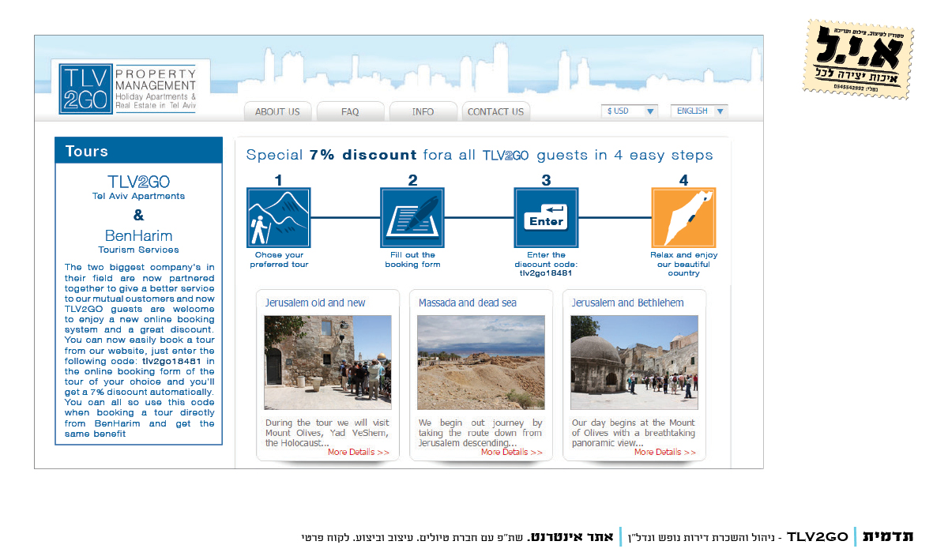Open the 'Jerusalem old and new' tour title
933x560 pixels.
pyautogui.click(x=314, y=303)
